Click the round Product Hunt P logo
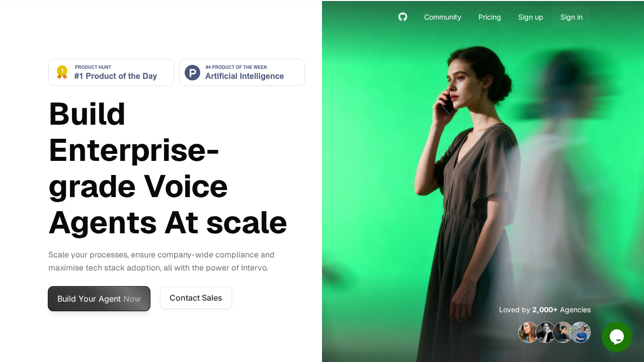The width and height of the screenshot is (644, 362). click(x=192, y=72)
